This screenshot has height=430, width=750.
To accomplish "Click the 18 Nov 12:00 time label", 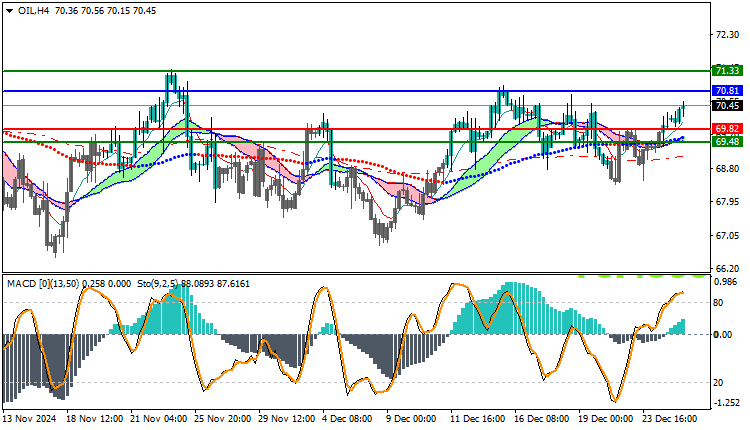I will point(95,419).
